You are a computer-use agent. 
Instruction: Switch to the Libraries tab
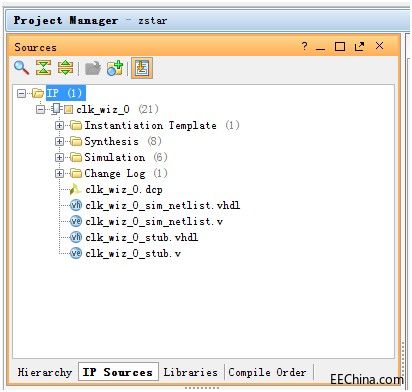tap(190, 372)
